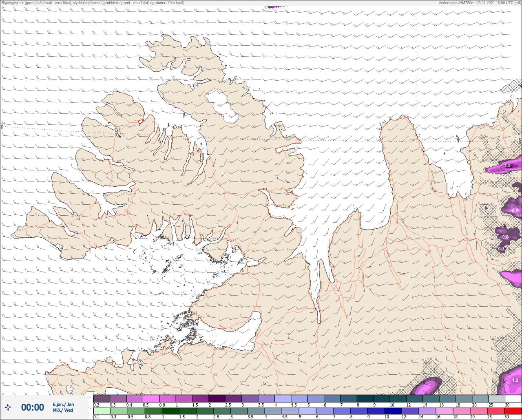This screenshot has height=420, width=522.
Task: Click the 0.4 legend scale number
Action: (x=129, y=405)
